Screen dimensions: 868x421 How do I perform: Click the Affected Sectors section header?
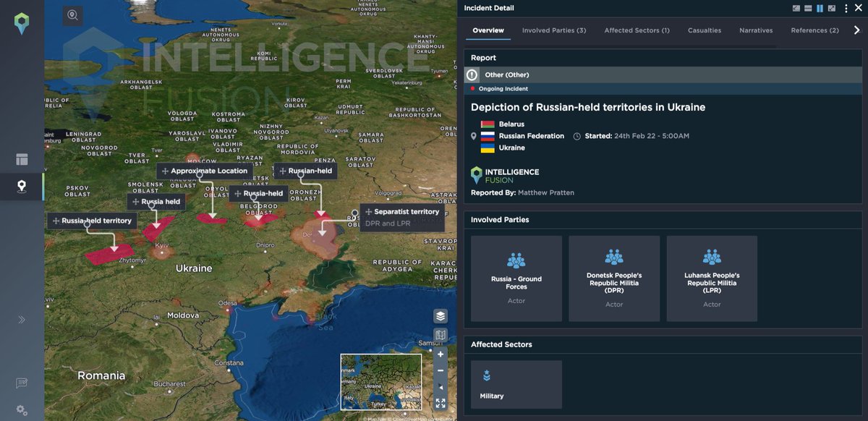click(501, 344)
